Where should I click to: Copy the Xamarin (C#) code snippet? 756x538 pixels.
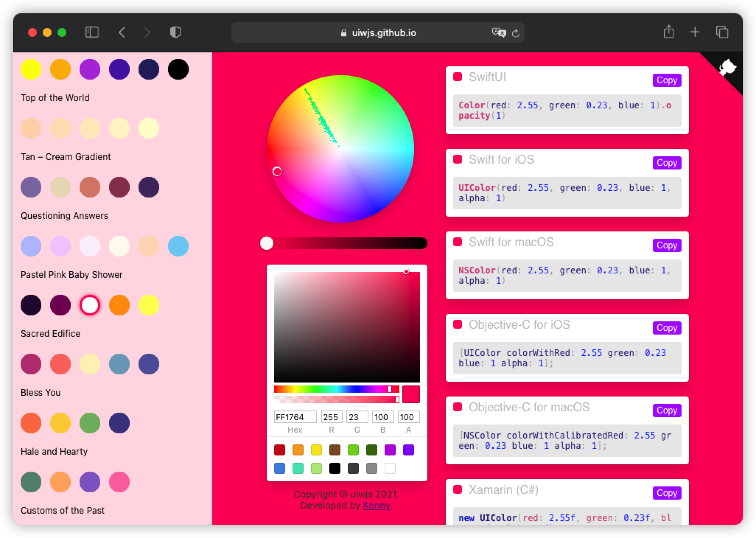(x=666, y=493)
